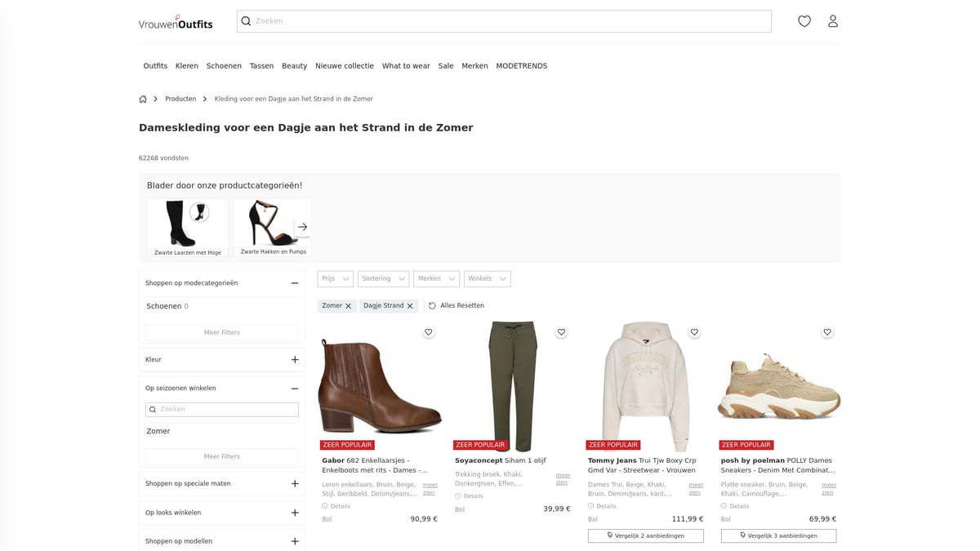Open the user account icon
The height and width of the screenshot is (551, 980).
(x=832, y=21)
